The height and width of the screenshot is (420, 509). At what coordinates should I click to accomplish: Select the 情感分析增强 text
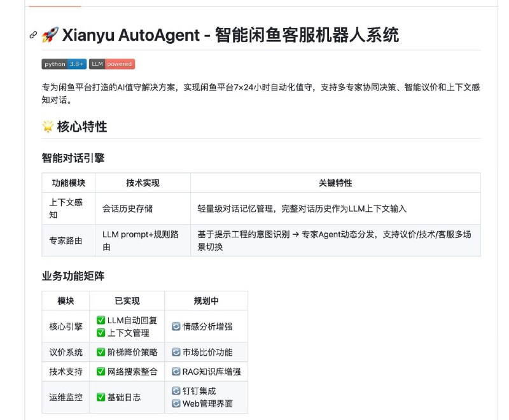tap(207, 326)
